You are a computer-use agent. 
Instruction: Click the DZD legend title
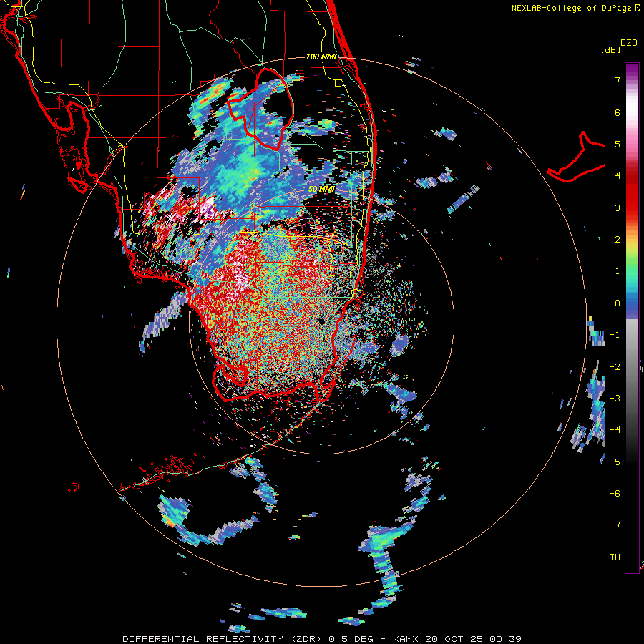pos(629,43)
